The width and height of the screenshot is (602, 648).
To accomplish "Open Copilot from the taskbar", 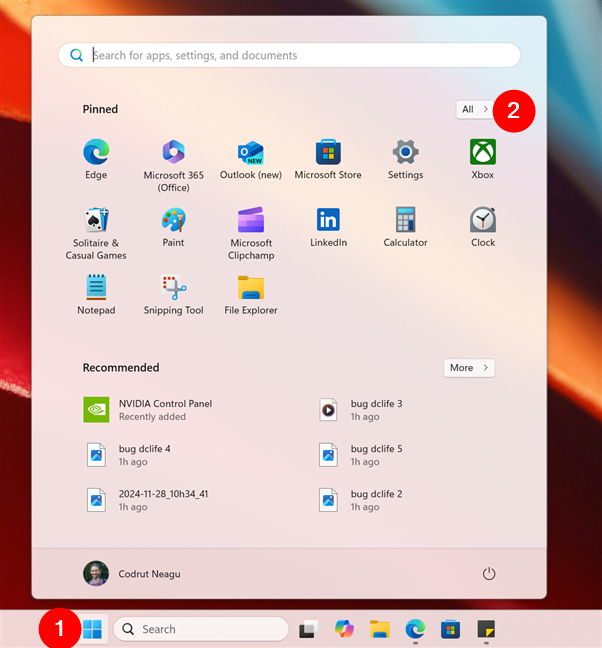I will click(x=344, y=629).
